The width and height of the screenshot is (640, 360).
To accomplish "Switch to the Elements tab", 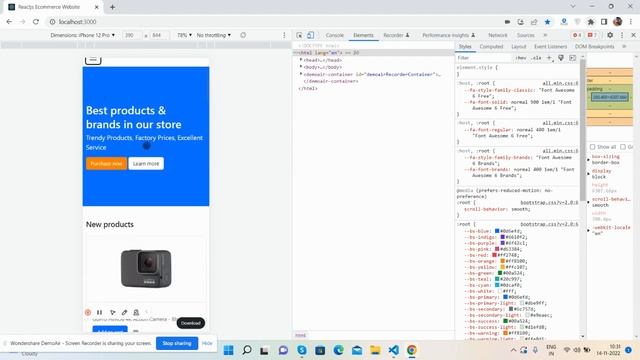I will (x=363, y=35).
